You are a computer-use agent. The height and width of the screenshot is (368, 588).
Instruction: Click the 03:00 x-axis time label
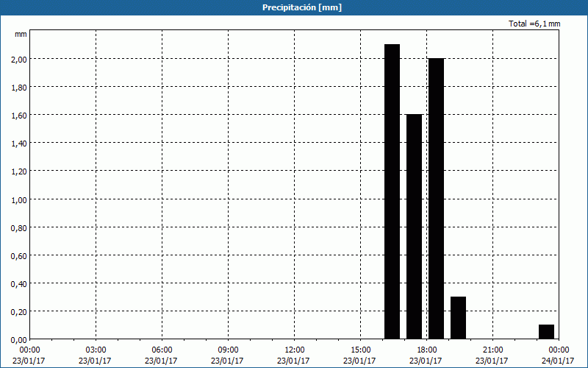pos(96,350)
